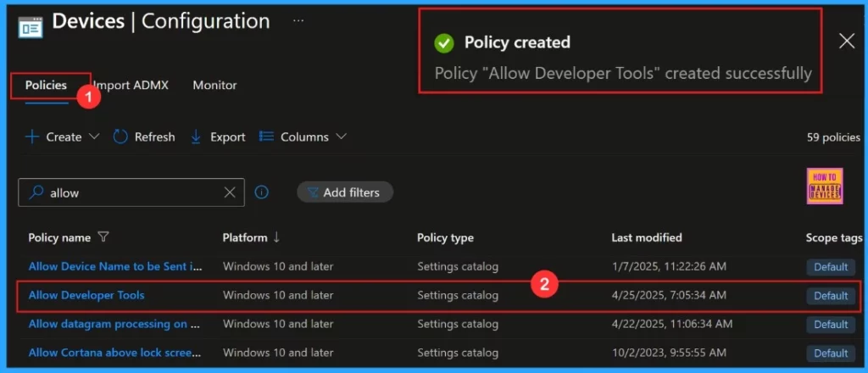Viewport: 868px width, 373px height.
Task: Click into the search box containing allow
Action: (x=131, y=192)
